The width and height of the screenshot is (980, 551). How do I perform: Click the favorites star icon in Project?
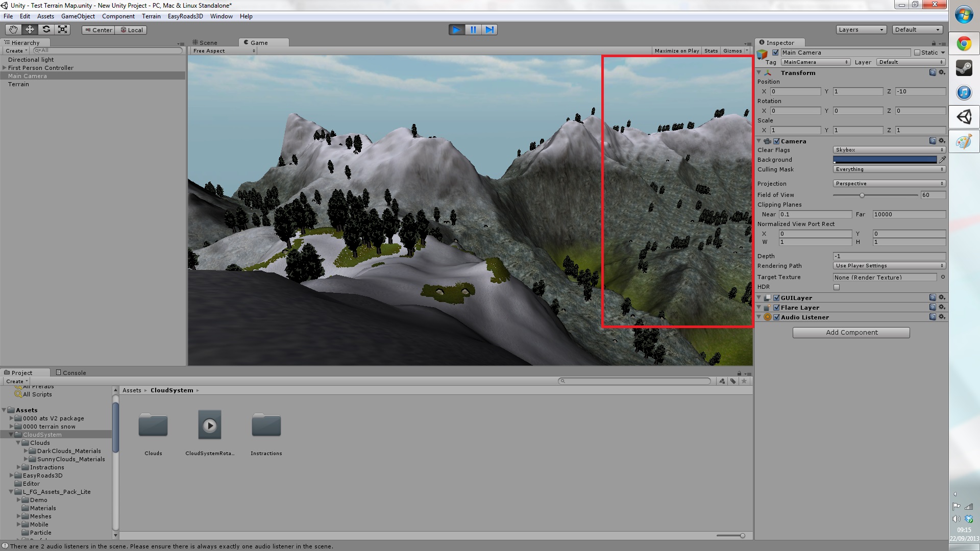[x=744, y=381]
